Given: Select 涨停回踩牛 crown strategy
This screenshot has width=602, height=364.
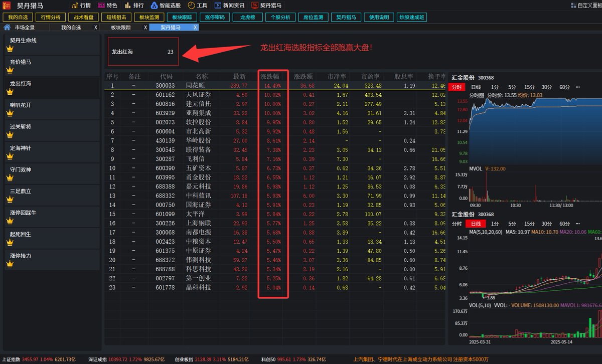Looking at the screenshot, I should [x=52, y=217].
